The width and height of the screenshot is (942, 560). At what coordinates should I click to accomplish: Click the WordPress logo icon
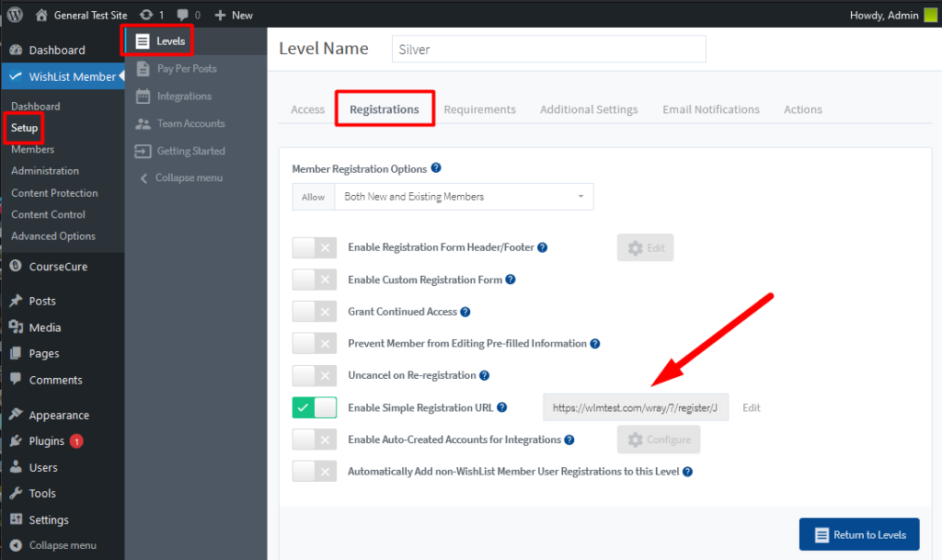click(15, 15)
